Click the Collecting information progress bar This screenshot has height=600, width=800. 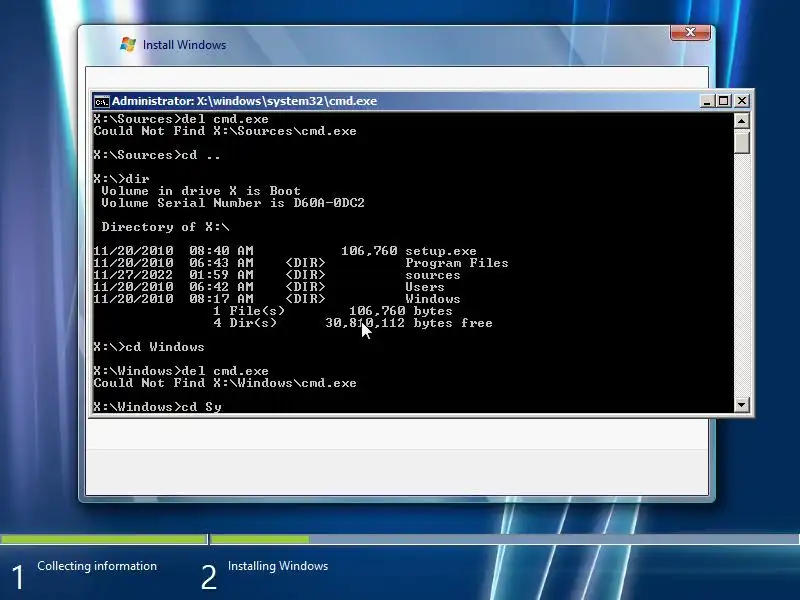pos(104,539)
